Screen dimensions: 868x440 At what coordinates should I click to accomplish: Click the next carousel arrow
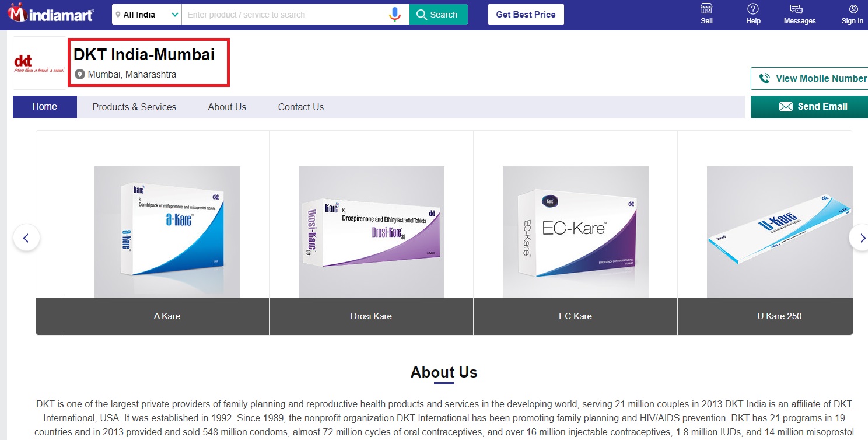(859, 238)
